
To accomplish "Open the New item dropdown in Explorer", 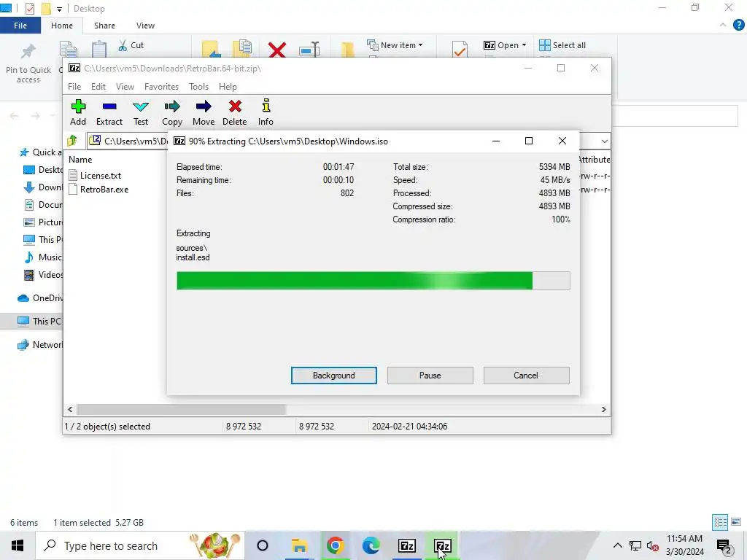I will (x=395, y=45).
